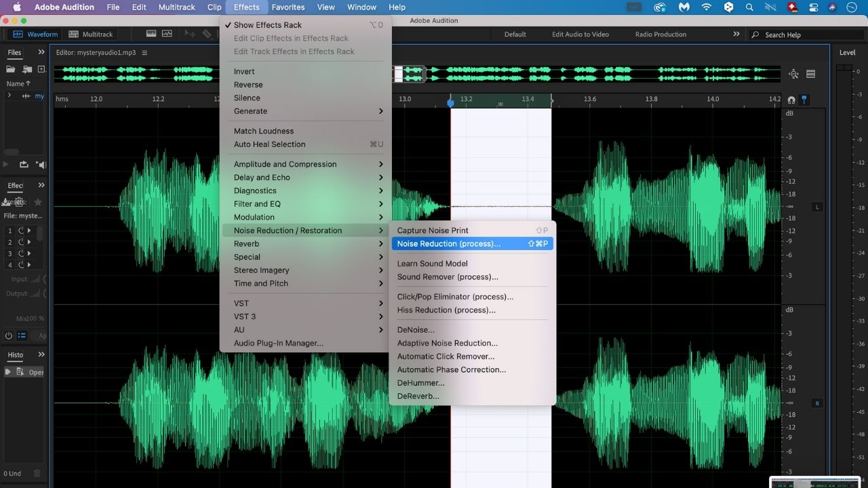Click the History panel trash icon
This screenshot has height=488, width=868.
point(37,474)
